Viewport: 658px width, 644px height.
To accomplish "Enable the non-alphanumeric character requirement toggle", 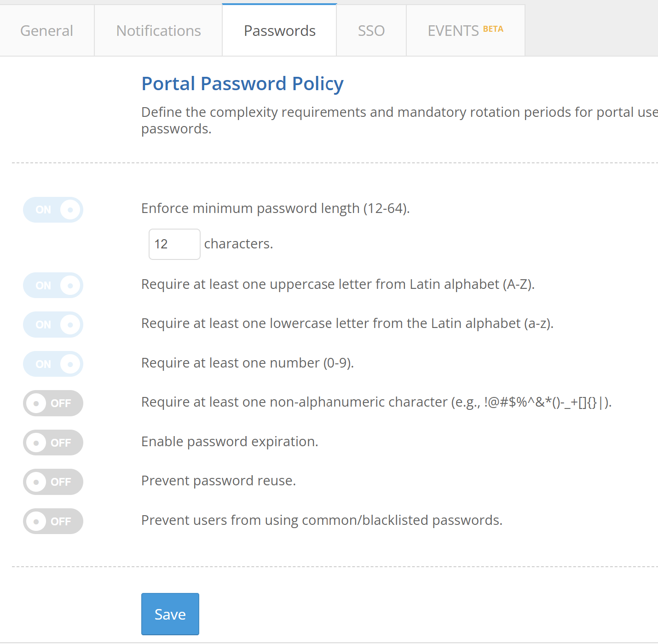I will coord(53,403).
